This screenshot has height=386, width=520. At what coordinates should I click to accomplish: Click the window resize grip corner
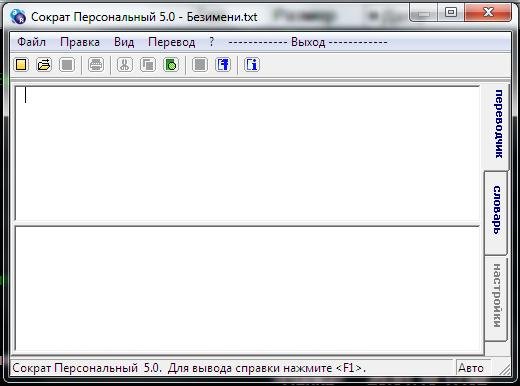click(504, 369)
